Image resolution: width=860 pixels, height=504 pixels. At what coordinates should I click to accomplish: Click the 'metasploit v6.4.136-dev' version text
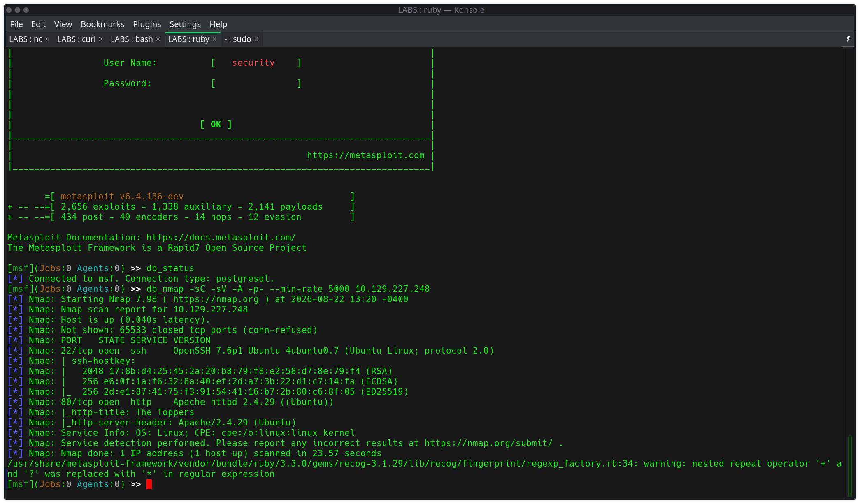122,197
